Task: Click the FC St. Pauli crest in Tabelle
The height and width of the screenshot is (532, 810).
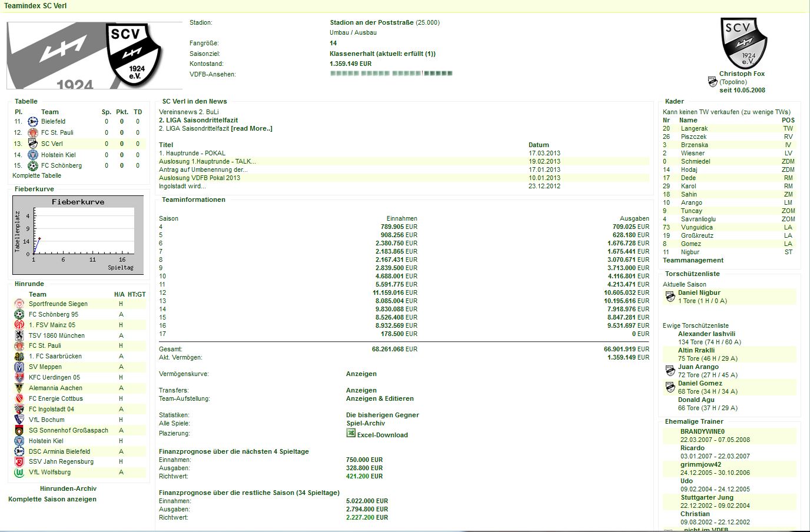Action: pos(33,133)
